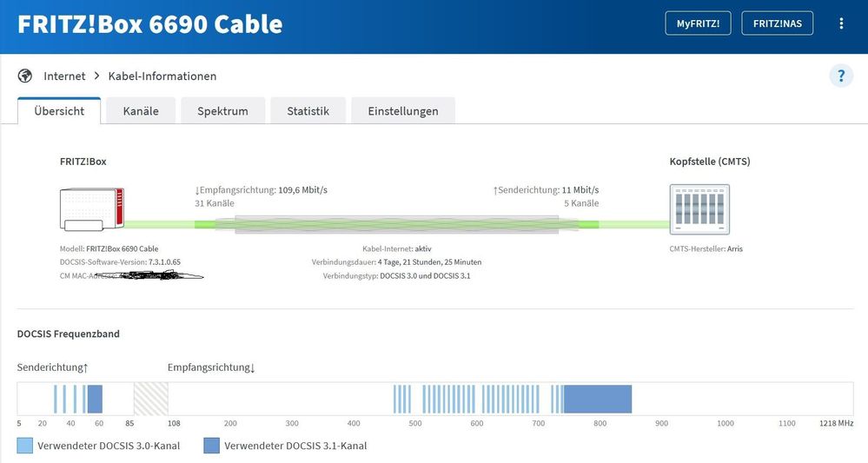Open the MyFRITZ! page
This screenshot has width=868, height=463.
click(698, 23)
